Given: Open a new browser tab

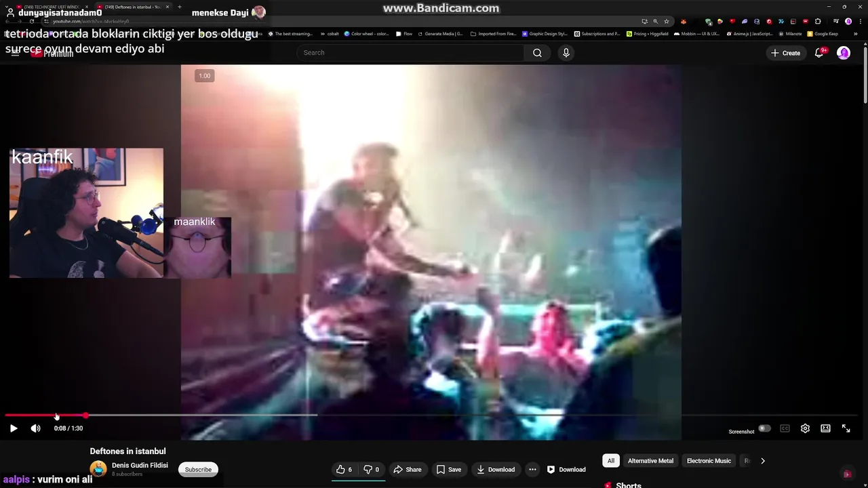Looking at the screenshot, I should pos(179,7).
